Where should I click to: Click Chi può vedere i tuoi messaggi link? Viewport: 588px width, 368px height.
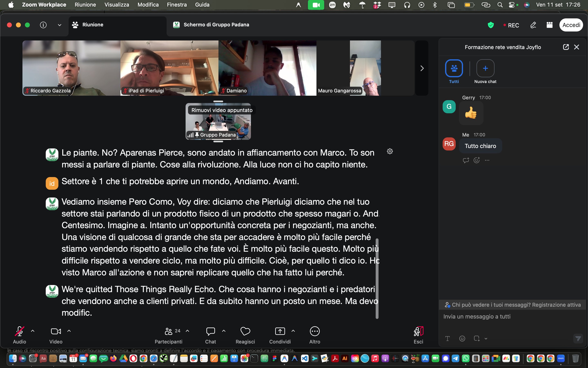tap(492, 305)
